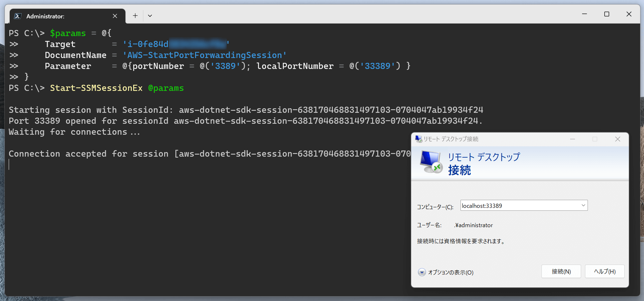The image size is (644, 301).
Task: Minimize the Remote Desktop connection dialog
Action: [x=573, y=139]
